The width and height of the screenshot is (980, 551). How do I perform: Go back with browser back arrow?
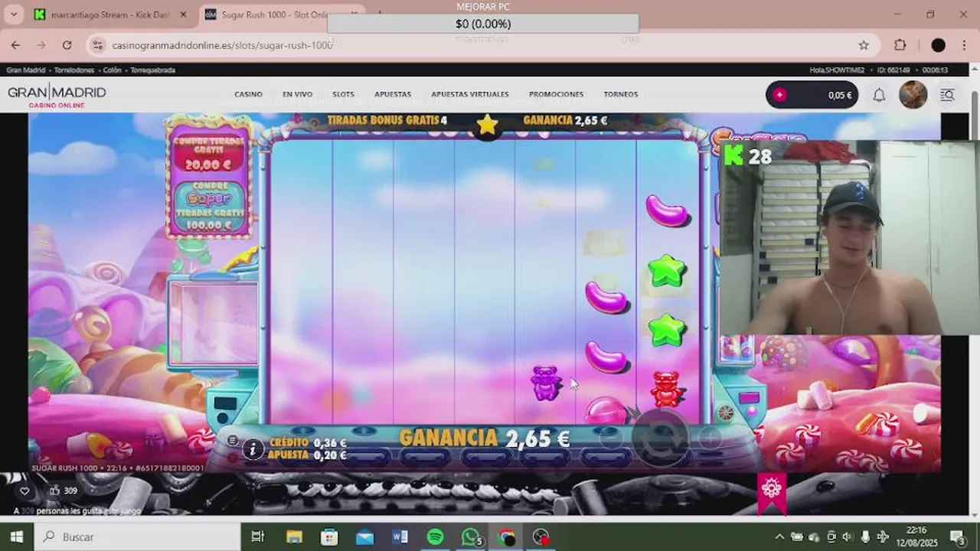[15, 45]
